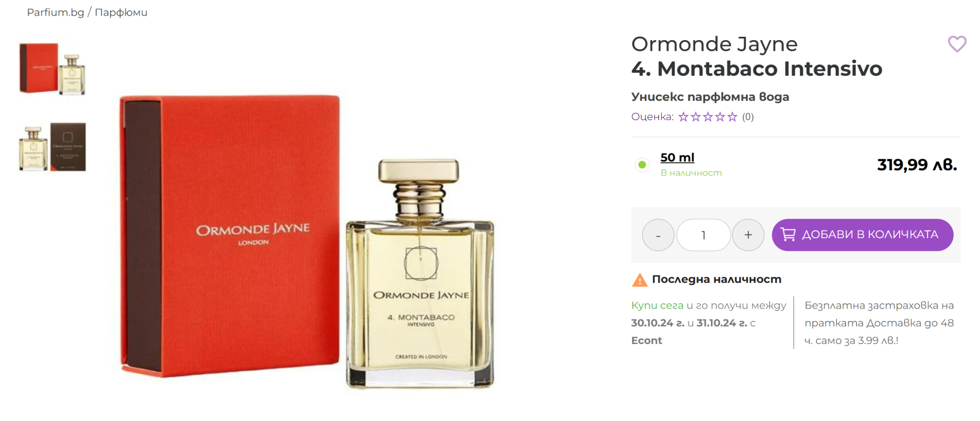The height and width of the screenshot is (421, 980).
Task: Click the Купи сега green text
Action: pos(657,305)
